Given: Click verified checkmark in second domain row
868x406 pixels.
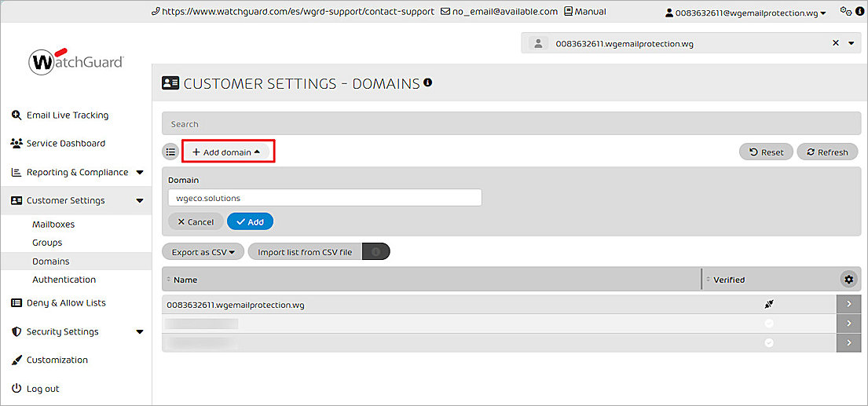Looking at the screenshot, I should (769, 324).
